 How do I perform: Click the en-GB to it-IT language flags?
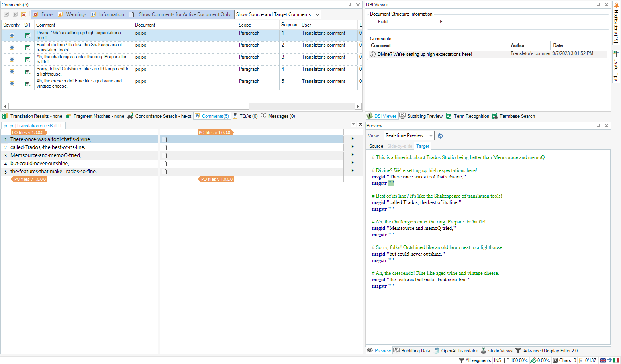pyautogui.click(x=609, y=360)
